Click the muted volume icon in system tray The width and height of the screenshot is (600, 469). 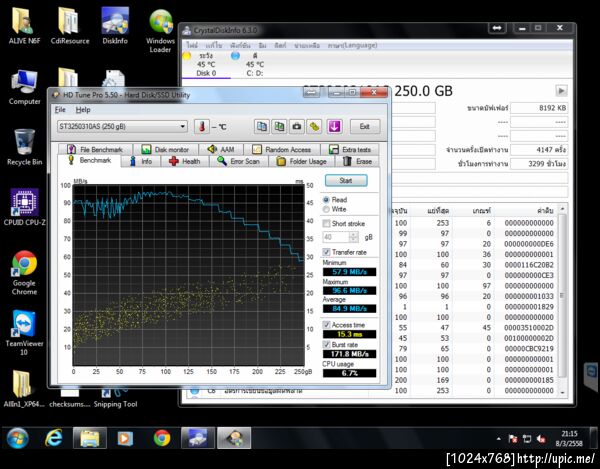[541, 439]
